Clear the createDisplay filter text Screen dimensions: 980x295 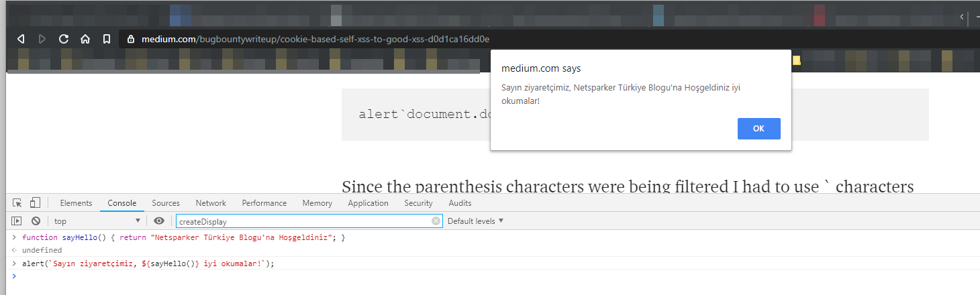point(436,221)
